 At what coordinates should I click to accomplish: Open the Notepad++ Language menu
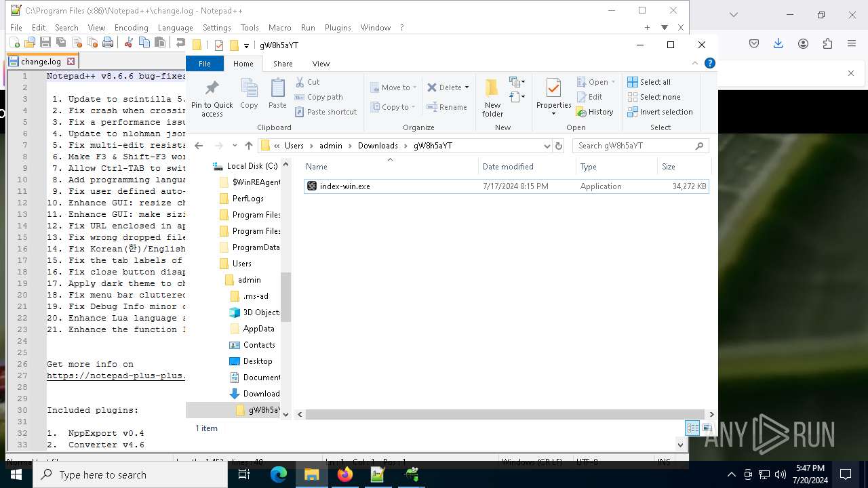[175, 28]
